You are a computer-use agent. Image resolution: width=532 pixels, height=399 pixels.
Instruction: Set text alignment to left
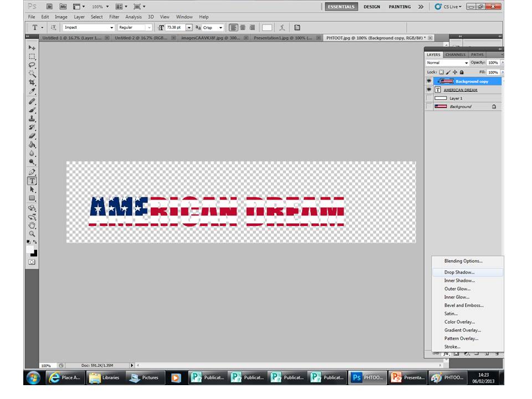[233, 28]
